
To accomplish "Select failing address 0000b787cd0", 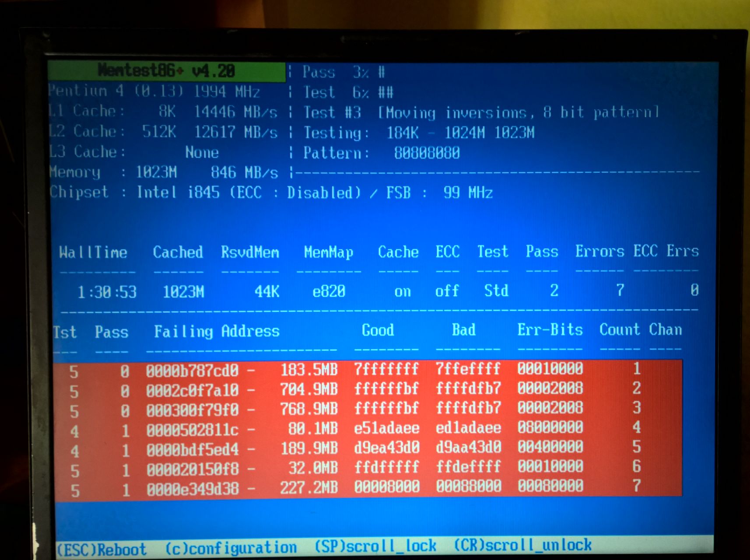I will pos(192,371).
